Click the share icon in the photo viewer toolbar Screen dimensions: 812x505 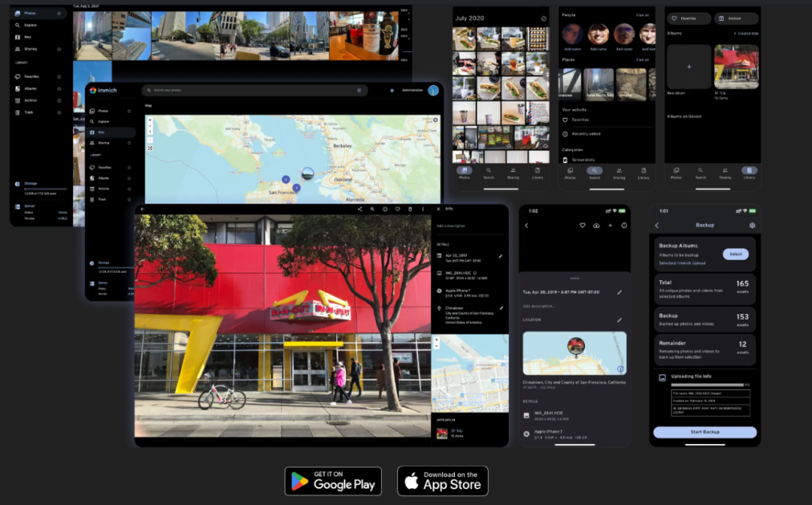[359, 209]
